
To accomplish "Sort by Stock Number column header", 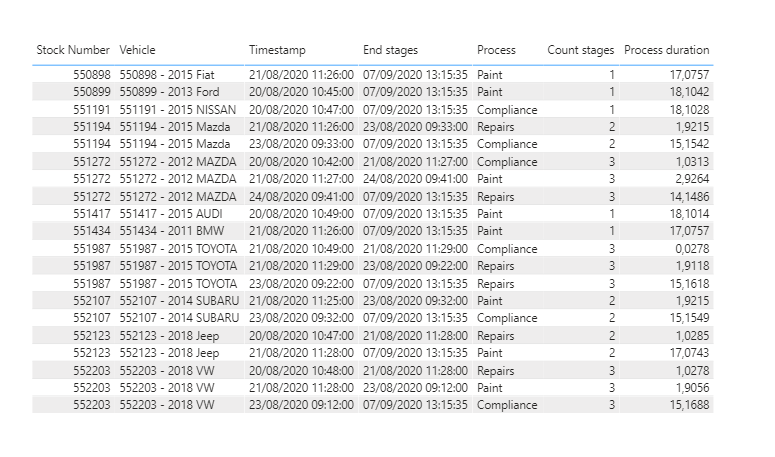I will click(73, 50).
